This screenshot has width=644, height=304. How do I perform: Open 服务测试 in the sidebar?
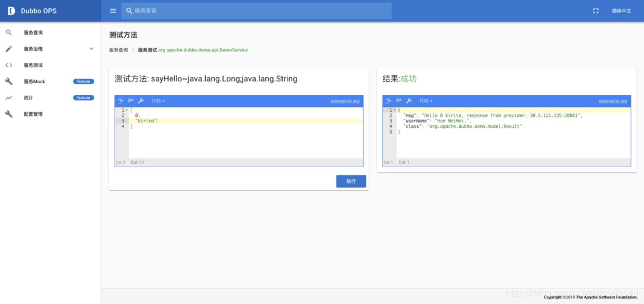click(x=50, y=65)
